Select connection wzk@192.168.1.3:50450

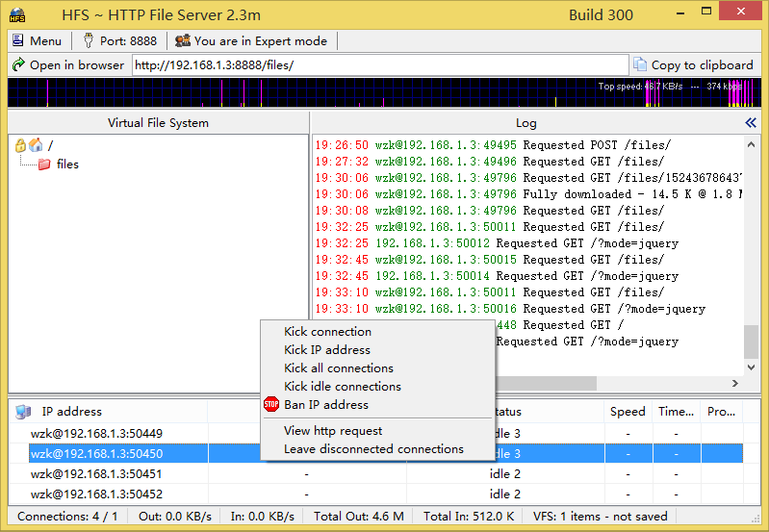tap(96, 453)
